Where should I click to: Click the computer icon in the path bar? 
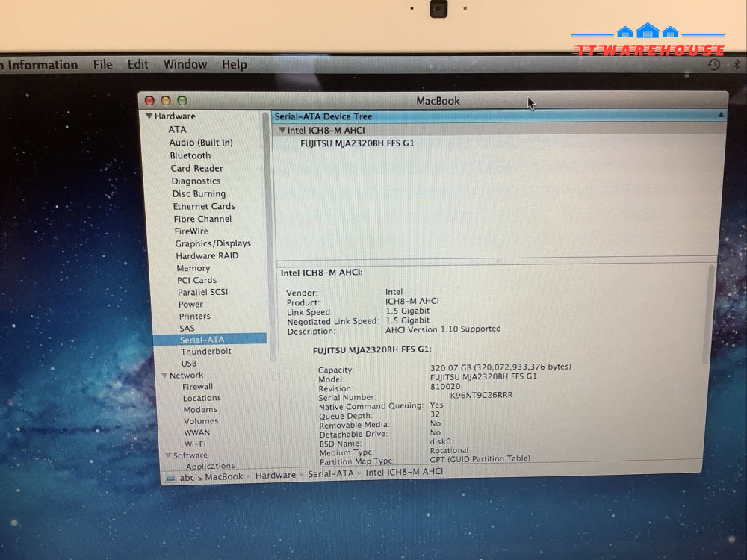(170, 478)
